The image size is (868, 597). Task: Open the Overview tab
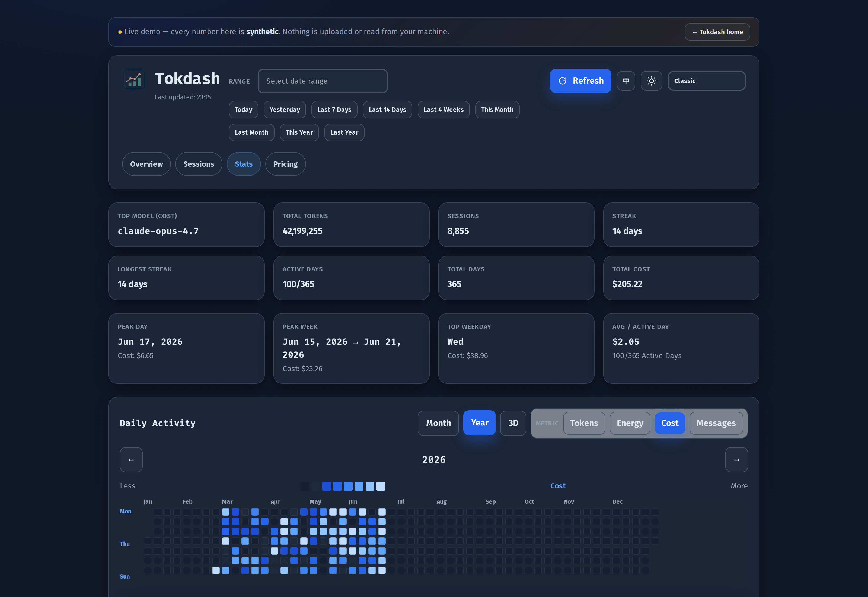(x=146, y=164)
